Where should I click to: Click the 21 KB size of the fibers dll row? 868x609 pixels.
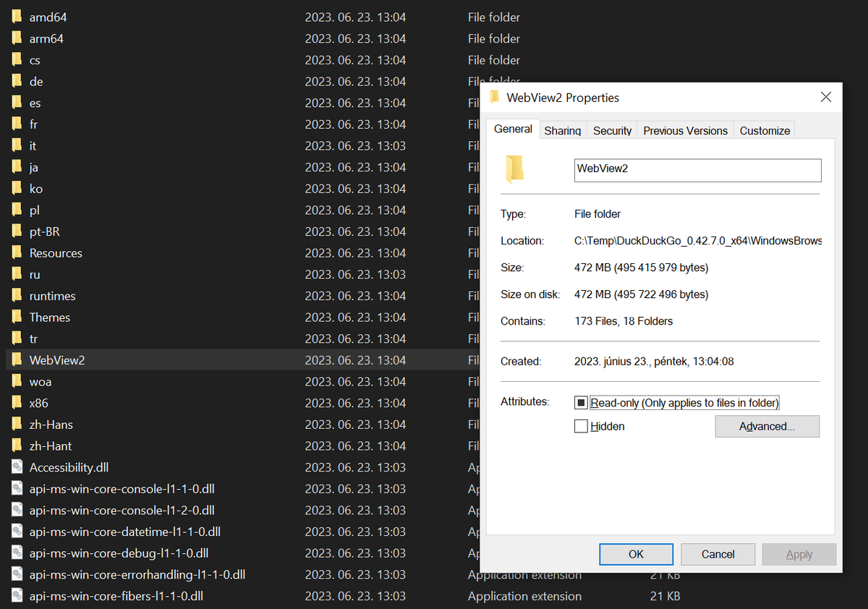(x=665, y=597)
